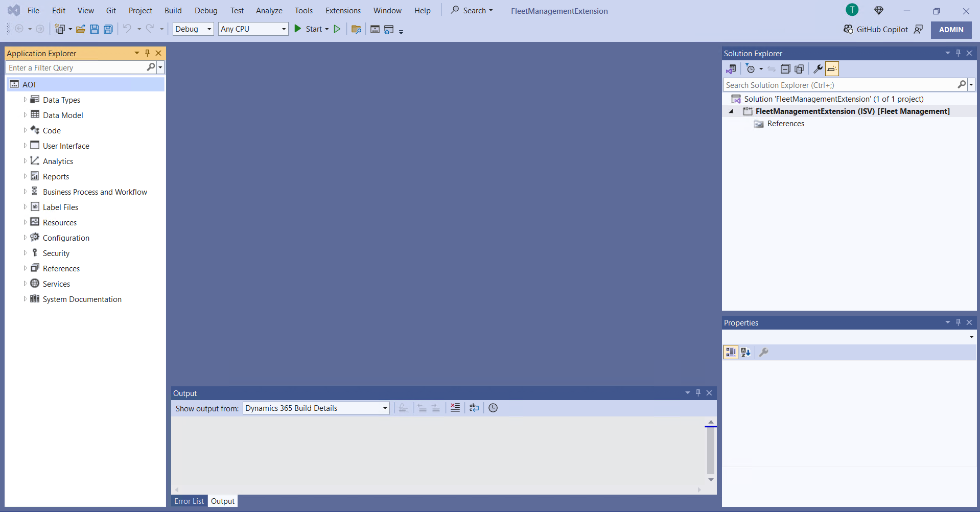Viewport: 980px width, 512px height.
Task: Start without debugging using the hollow play icon
Action: pos(337,29)
